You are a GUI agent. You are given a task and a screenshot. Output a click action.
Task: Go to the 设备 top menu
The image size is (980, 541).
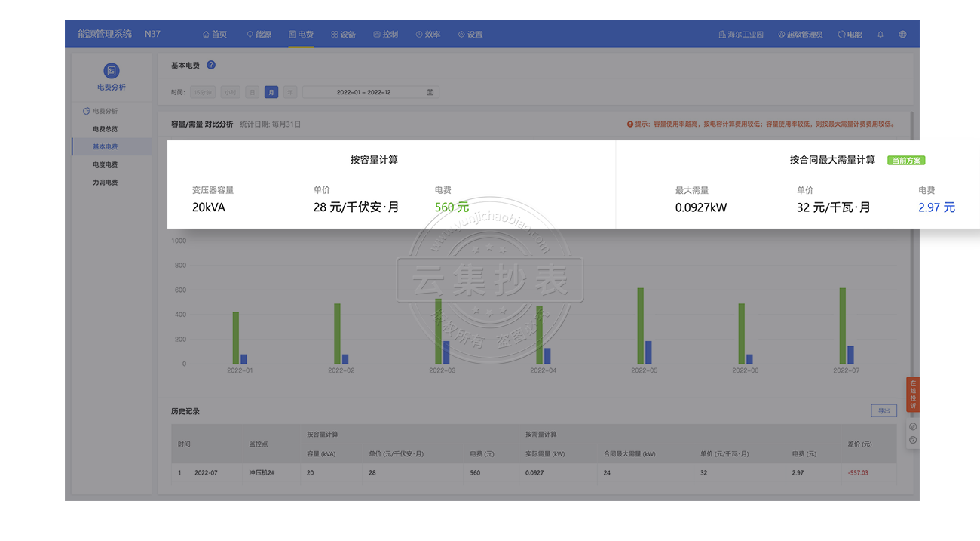point(343,35)
